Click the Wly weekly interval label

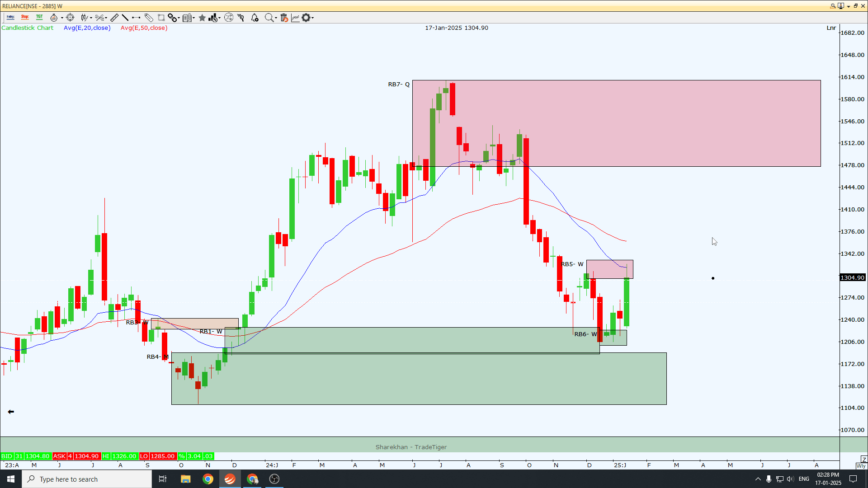(x=861, y=466)
